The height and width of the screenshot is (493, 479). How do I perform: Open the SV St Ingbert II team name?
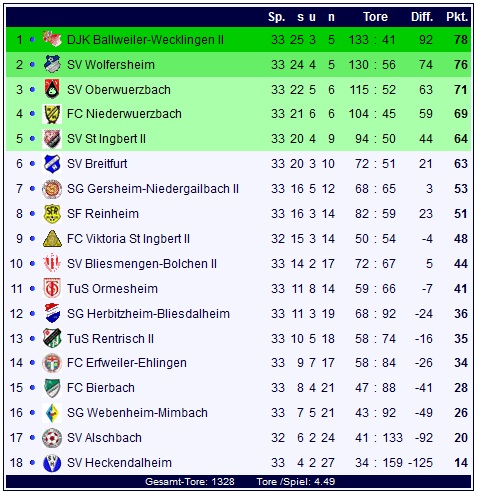tap(106, 139)
